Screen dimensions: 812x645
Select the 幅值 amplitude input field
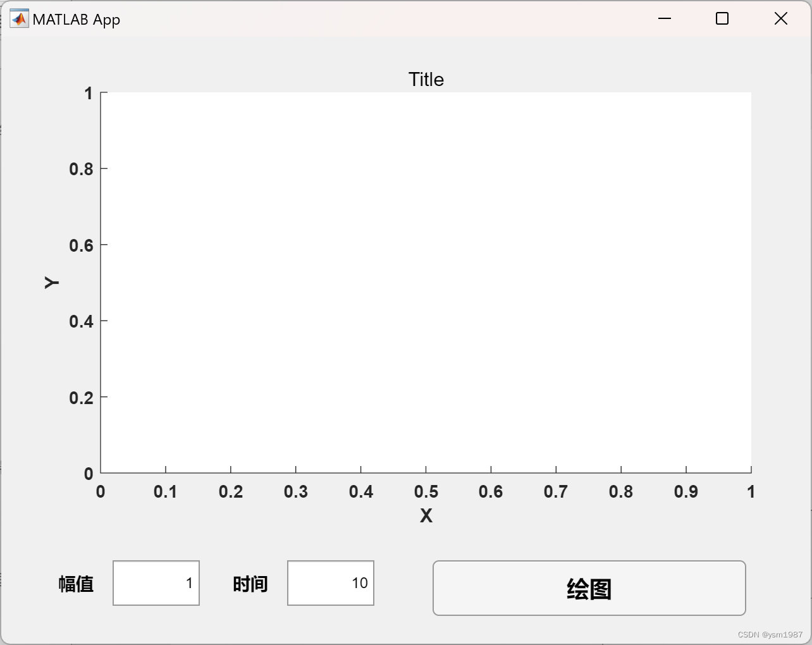[156, 583]
